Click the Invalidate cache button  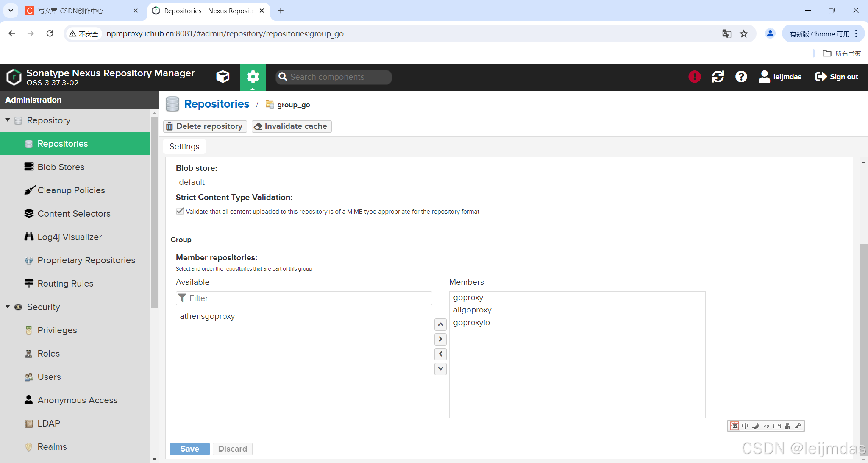click(x=292, y=126)
